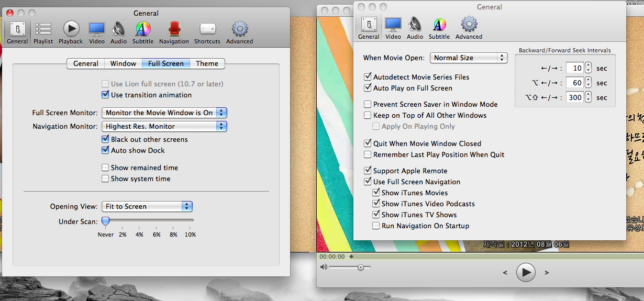
Task: Click the 10 sec seek interval field
Action: click(575, 68)
